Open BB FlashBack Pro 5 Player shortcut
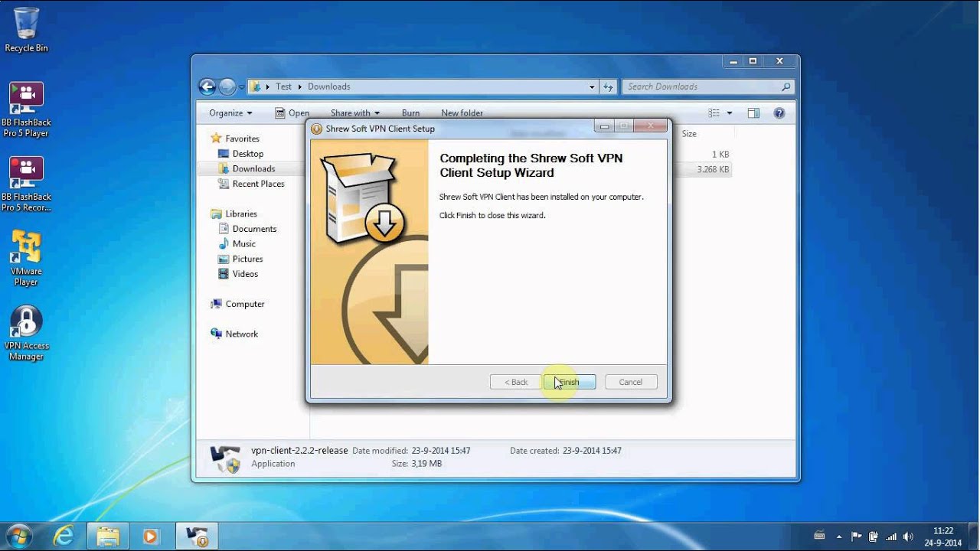The height and width of the screenshot is (551, 980). coord(26,109)
